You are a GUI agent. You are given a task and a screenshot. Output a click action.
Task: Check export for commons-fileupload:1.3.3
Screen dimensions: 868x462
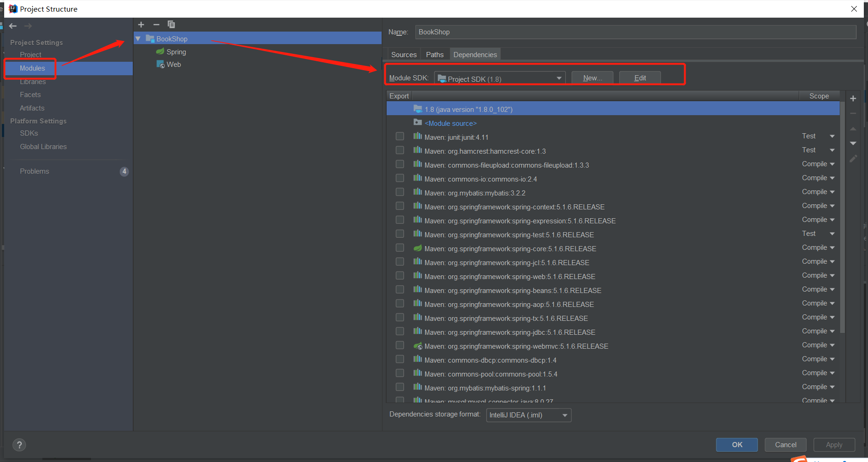tap(400, 164)
